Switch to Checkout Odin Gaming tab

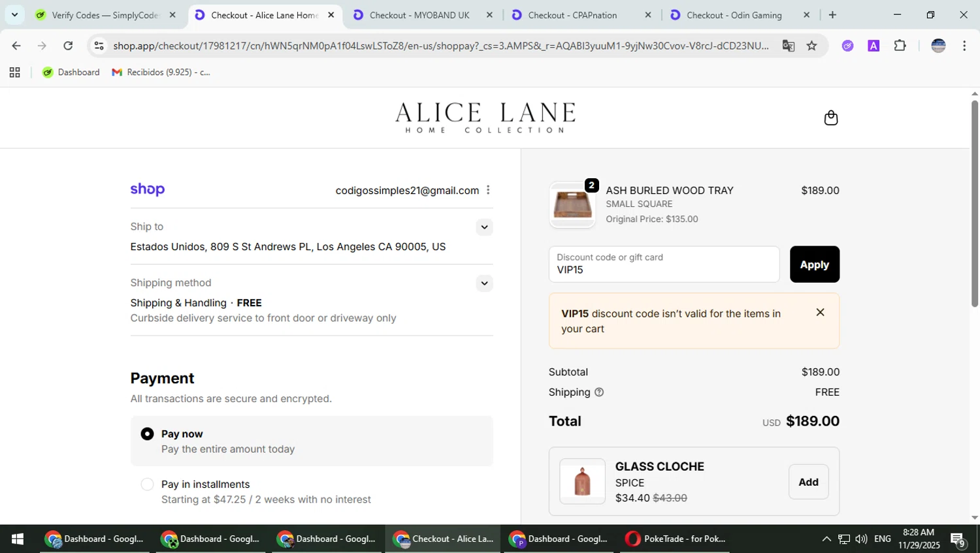734,15
